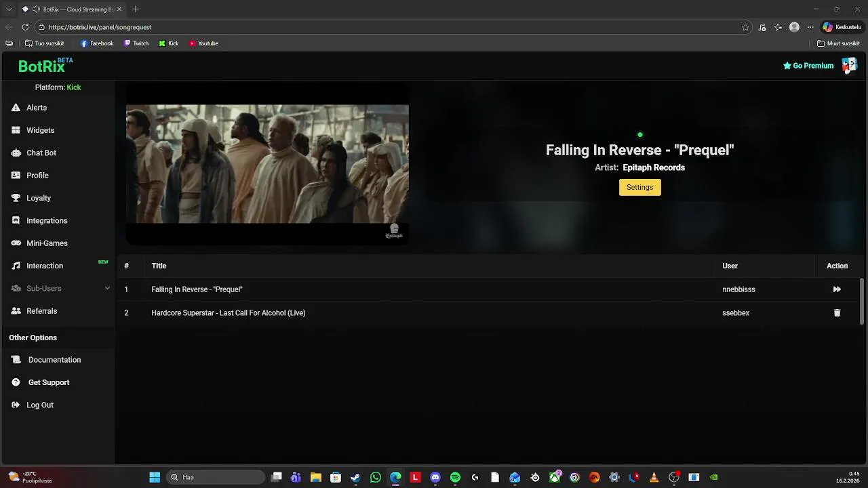Open Discord from the taskbar

click(x=435, y=477)
